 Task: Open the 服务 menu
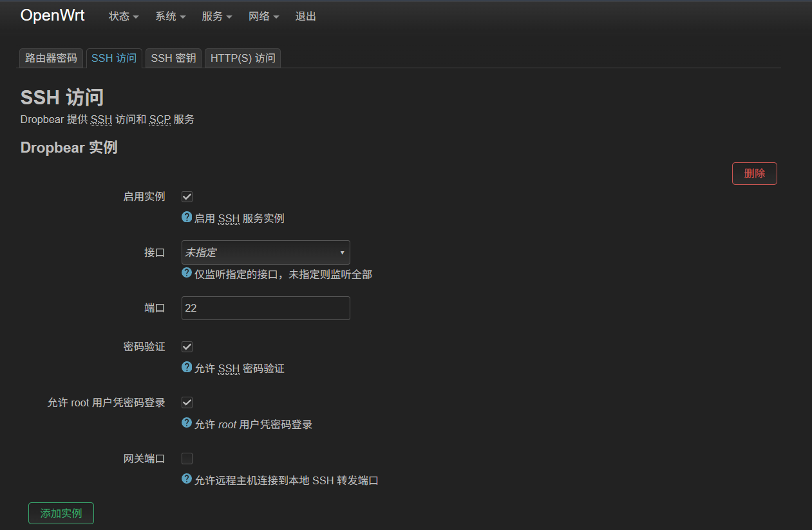pyautogui.click(x=217, y=17)
